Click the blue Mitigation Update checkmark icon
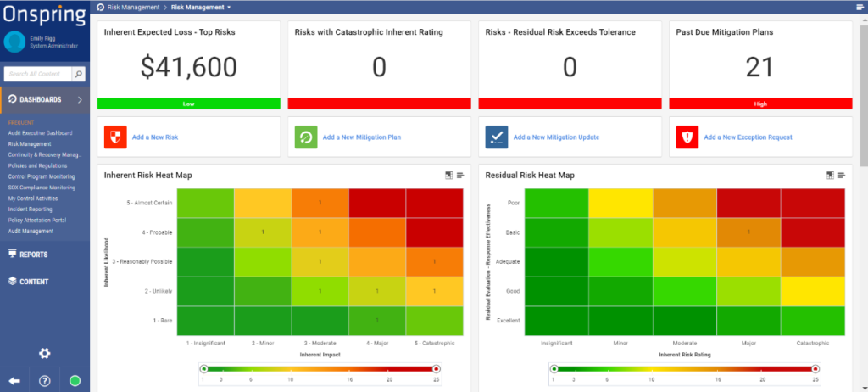Screen dimensions: 868x392 click(x=497, y=137)
